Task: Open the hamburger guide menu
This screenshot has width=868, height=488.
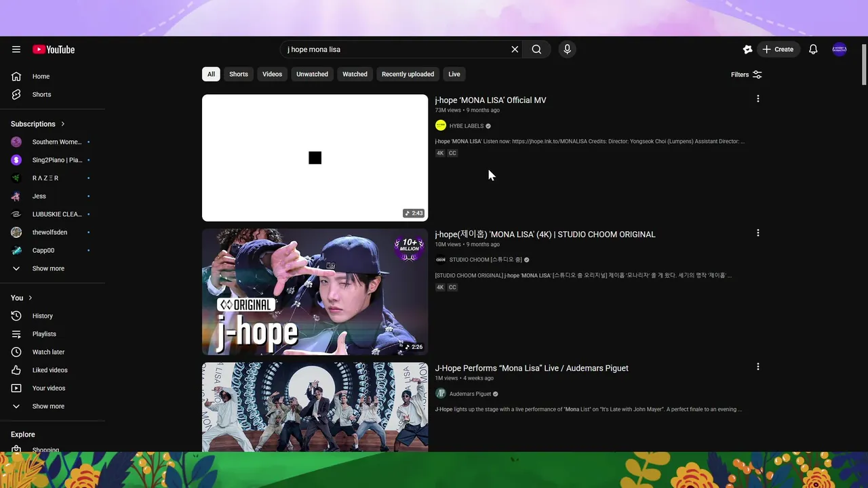Action: 16,49
